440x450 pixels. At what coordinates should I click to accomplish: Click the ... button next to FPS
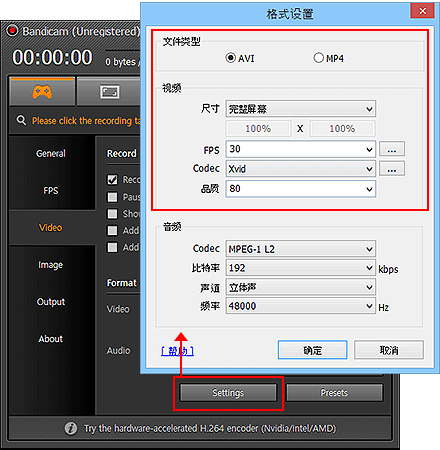[392, 149]
